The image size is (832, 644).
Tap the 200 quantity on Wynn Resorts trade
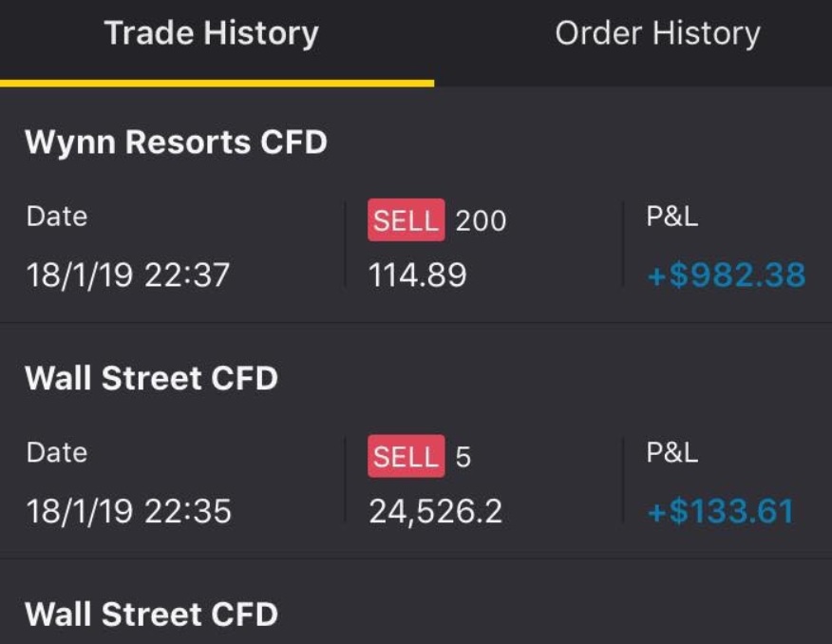481,221
